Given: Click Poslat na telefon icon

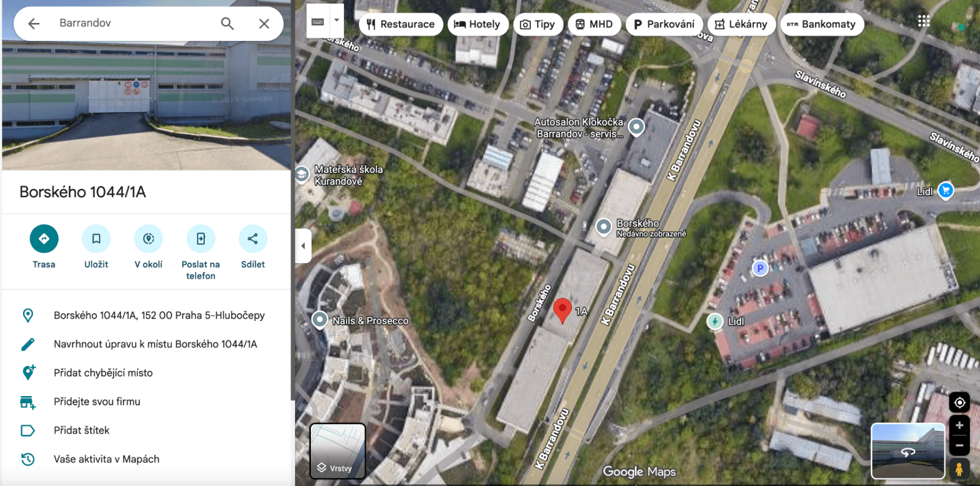Looking at the screenshot, I should (x=201, y=239).
